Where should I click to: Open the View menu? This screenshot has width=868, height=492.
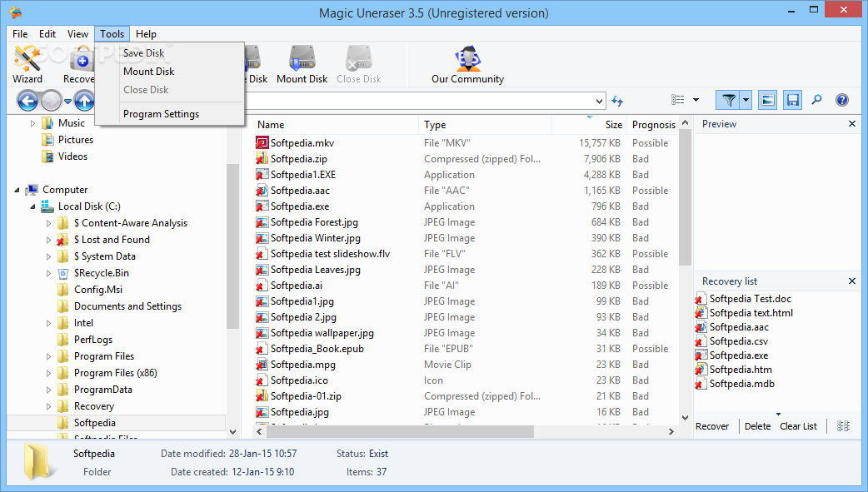coord(77,34)
